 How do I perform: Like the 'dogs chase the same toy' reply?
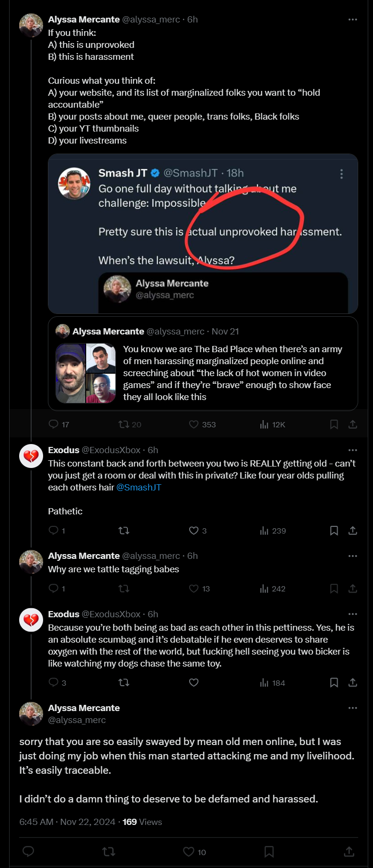pos(193,682)
